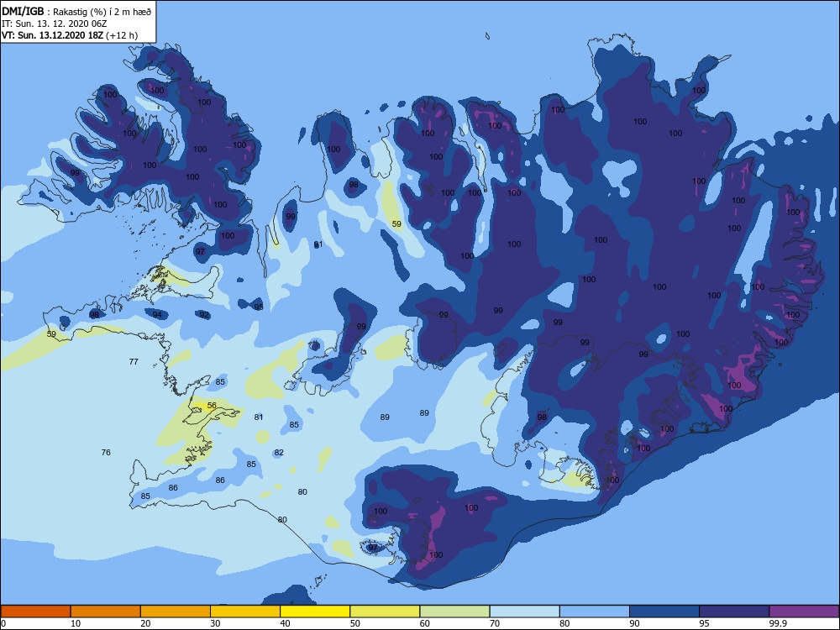Click the '10' tick label in the legend
The width and height of the screenshot is (840, 630).
(x=76, y=623)
